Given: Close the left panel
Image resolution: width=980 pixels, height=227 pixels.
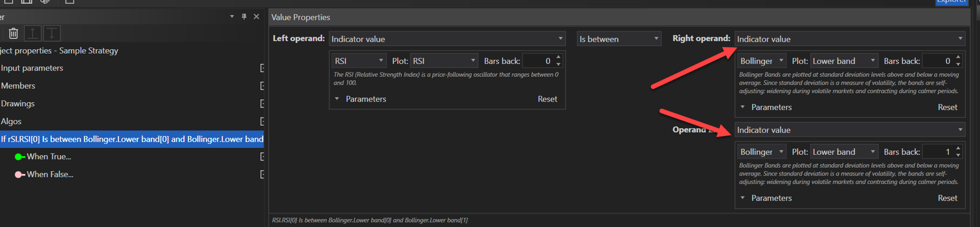Looking at the screenshot, I should pyautogui.click(x=257, y=17).
